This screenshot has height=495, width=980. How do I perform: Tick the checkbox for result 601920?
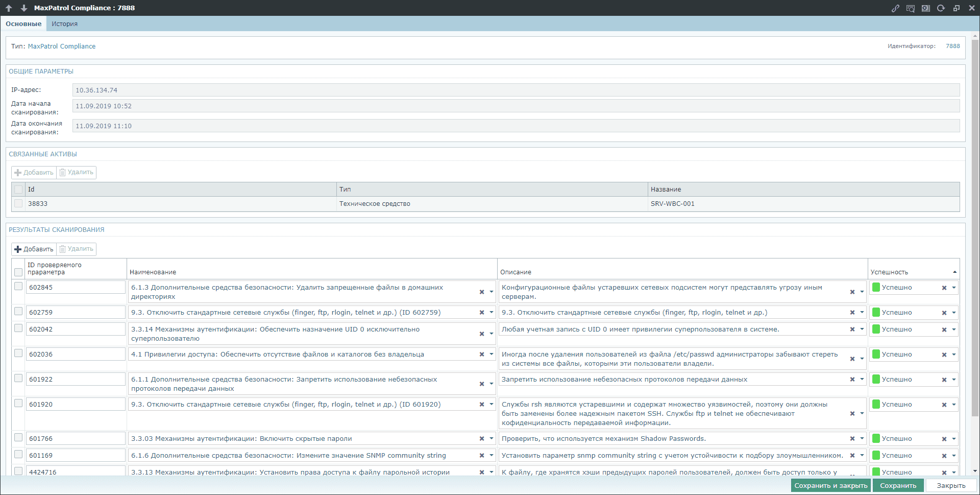click(18, 403)
